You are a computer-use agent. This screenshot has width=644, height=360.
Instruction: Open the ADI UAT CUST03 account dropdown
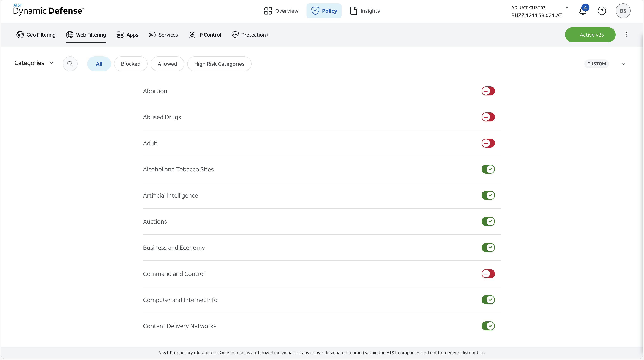point(567,7)
